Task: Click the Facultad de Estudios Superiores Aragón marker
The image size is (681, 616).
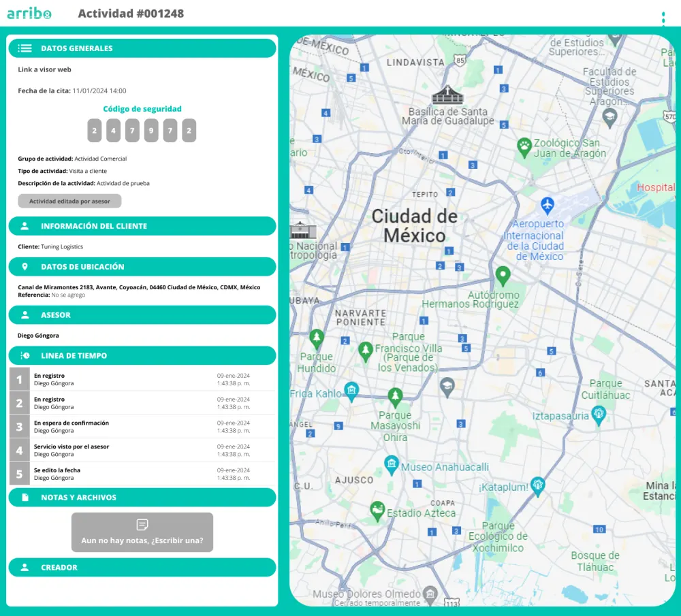Action: [609, 118]
